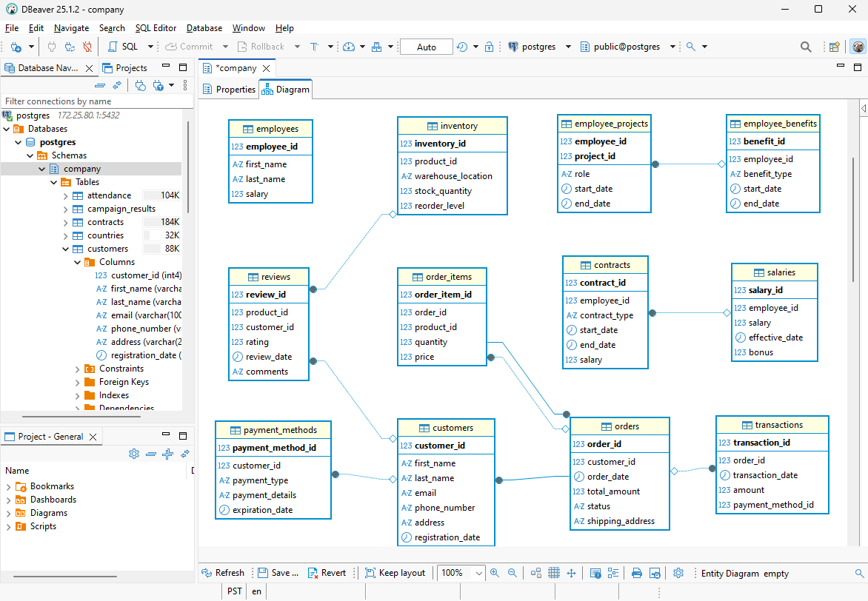Toggle Keep layout option

click(395, 574)
